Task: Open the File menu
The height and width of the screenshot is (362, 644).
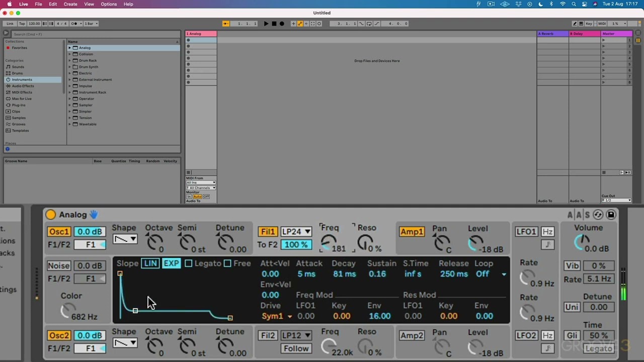Action: pos(38,4)
